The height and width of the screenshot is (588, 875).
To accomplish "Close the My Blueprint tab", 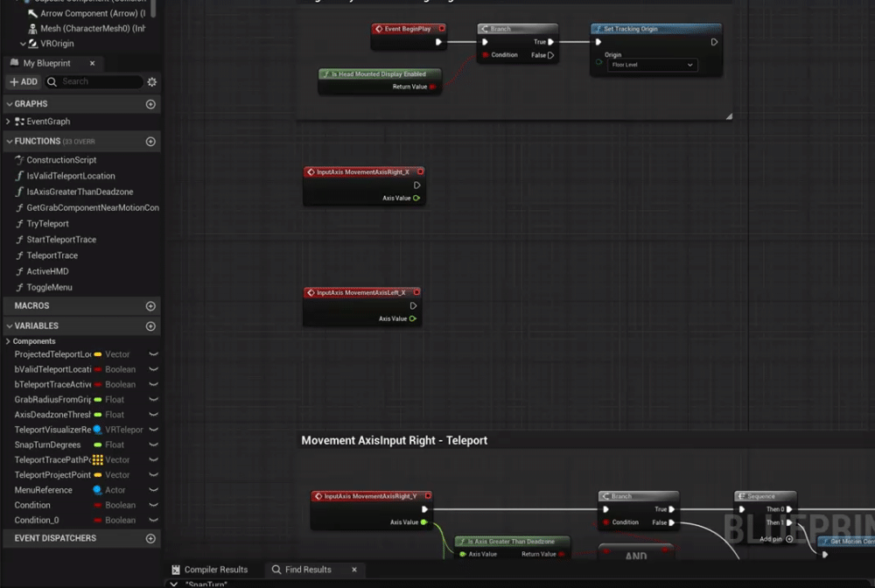I will pos(92,63).
